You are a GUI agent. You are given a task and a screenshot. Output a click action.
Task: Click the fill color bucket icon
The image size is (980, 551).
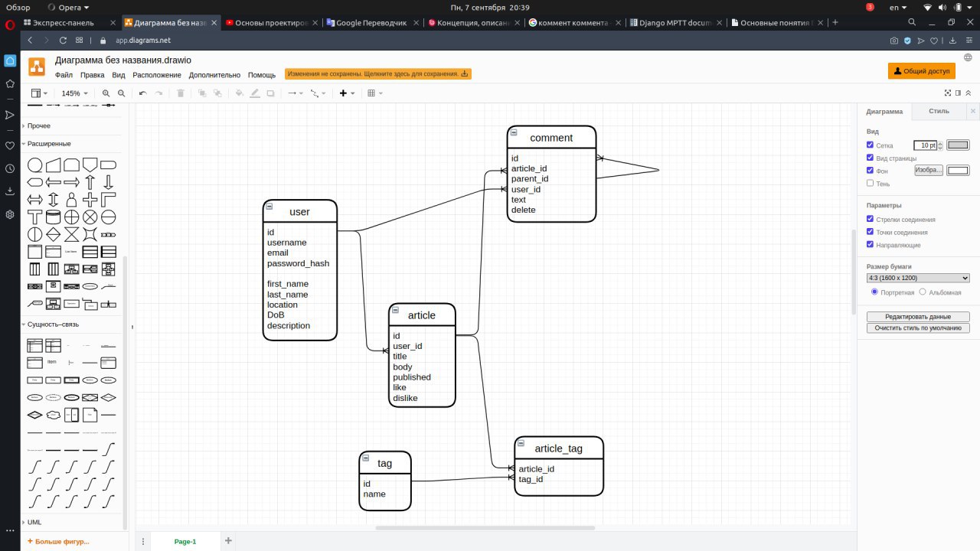(239, 93)
